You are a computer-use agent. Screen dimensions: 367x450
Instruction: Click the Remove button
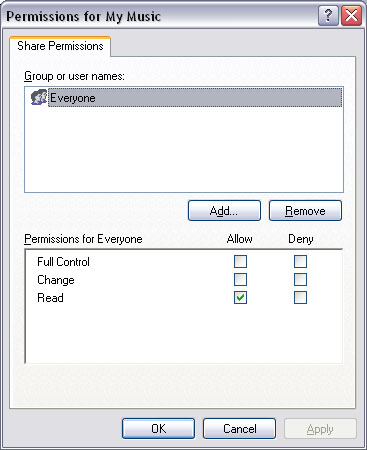[305, 211]
